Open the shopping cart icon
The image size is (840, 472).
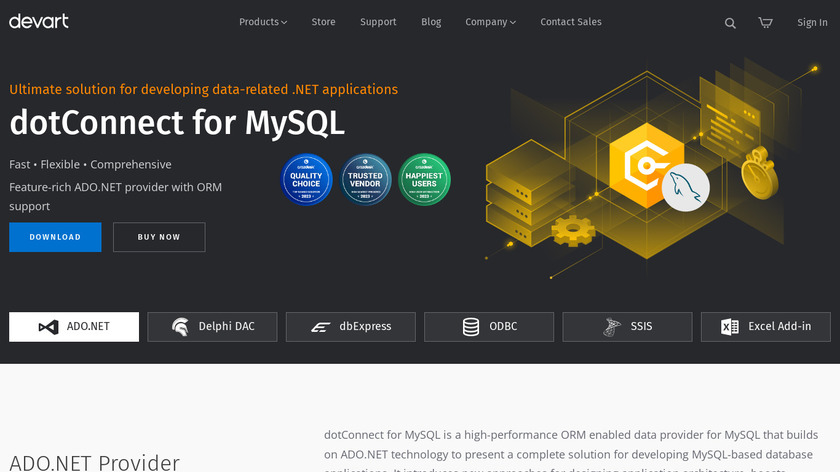766,23
